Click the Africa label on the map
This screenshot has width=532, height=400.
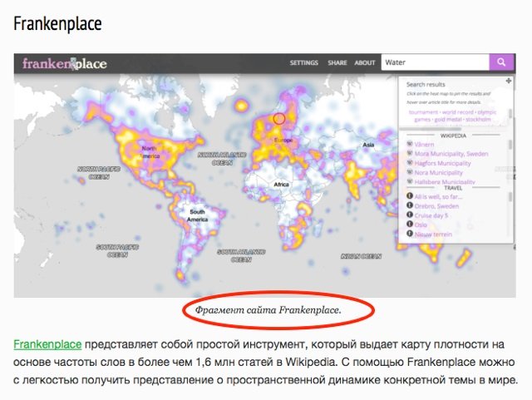tap(281, 185)
